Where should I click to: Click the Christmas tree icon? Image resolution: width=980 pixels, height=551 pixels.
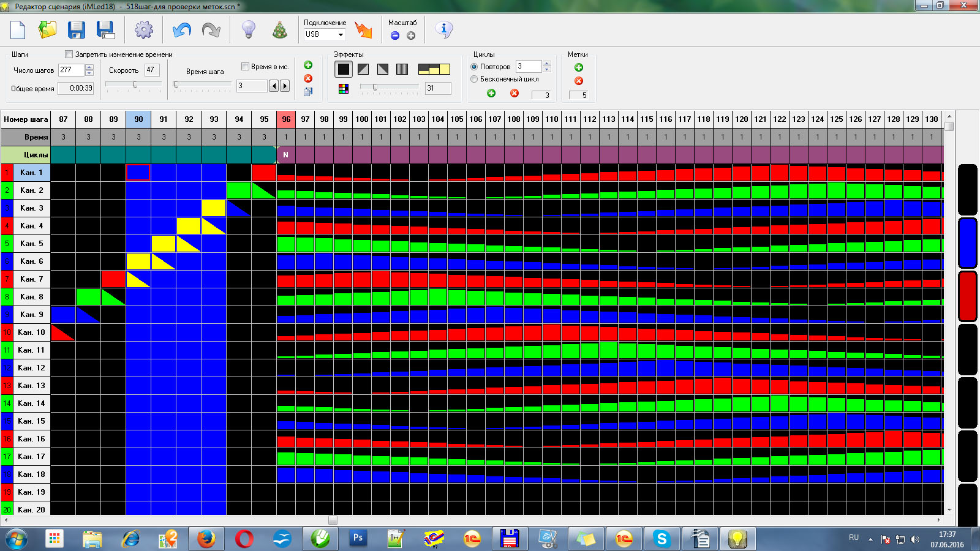pos(280,29)
